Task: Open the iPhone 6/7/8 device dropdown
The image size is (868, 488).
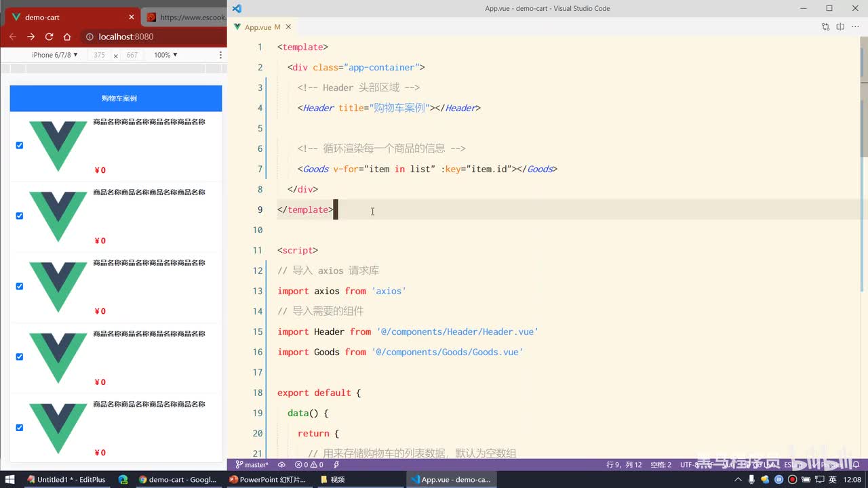Action: [x=55, y=55]
